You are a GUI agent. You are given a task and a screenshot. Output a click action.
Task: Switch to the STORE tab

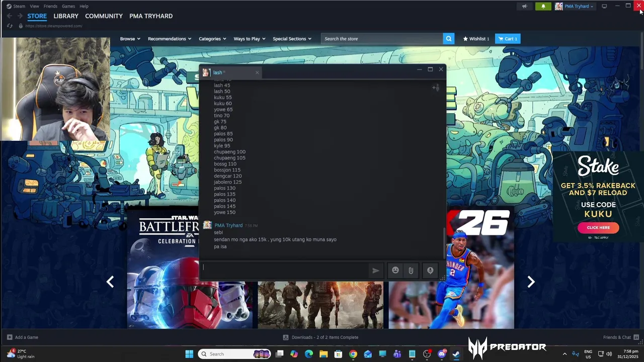tap(37, 16)
